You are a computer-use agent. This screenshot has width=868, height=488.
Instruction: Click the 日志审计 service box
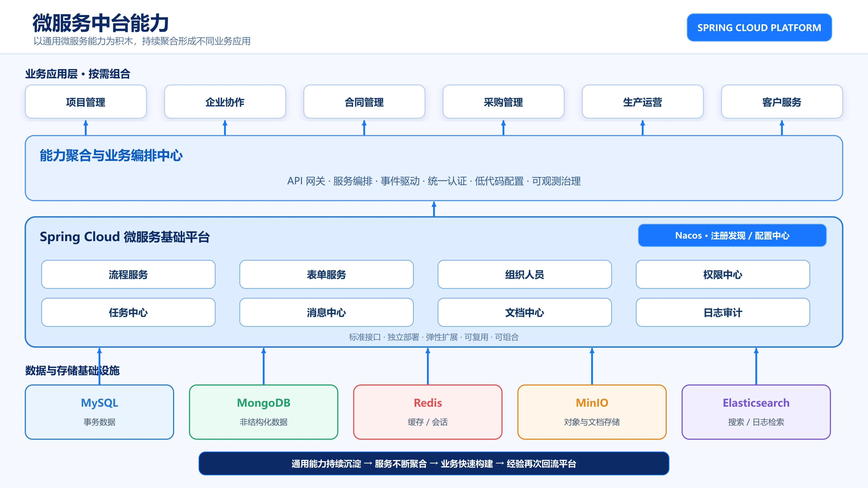coord(723,312)
